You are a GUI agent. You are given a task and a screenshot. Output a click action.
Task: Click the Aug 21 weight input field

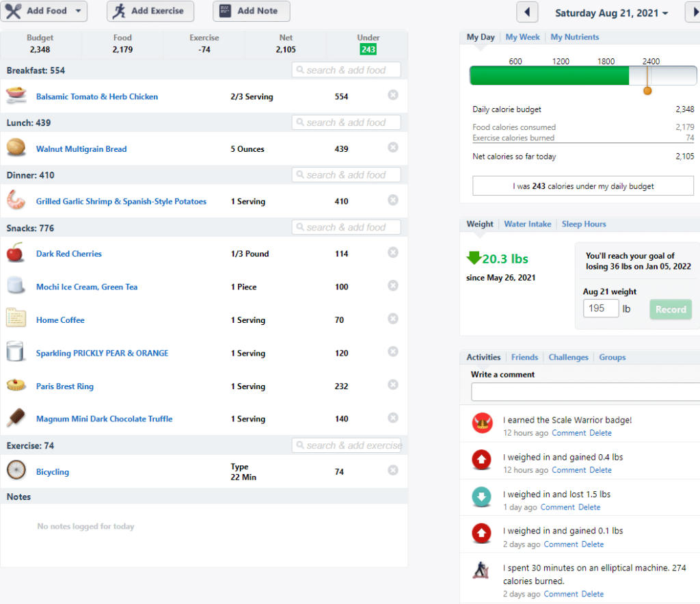(601, 308)
